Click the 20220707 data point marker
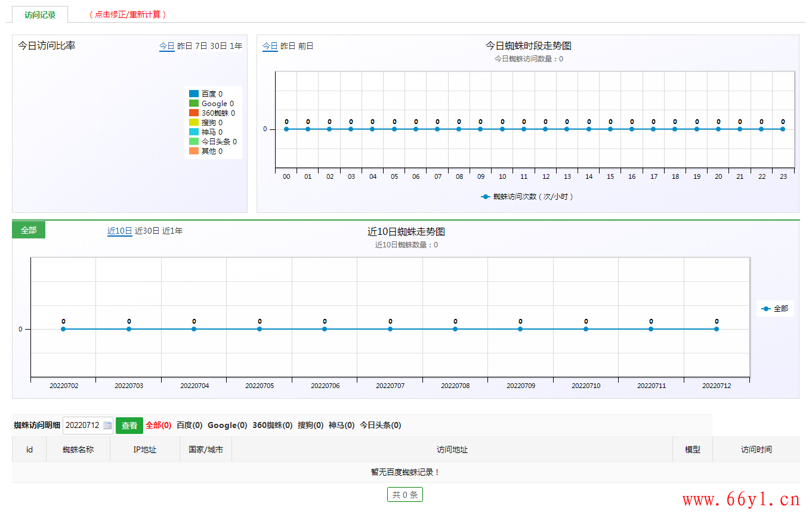The height and width of the screenshot is (518, 812). click(x=390, y=329)
